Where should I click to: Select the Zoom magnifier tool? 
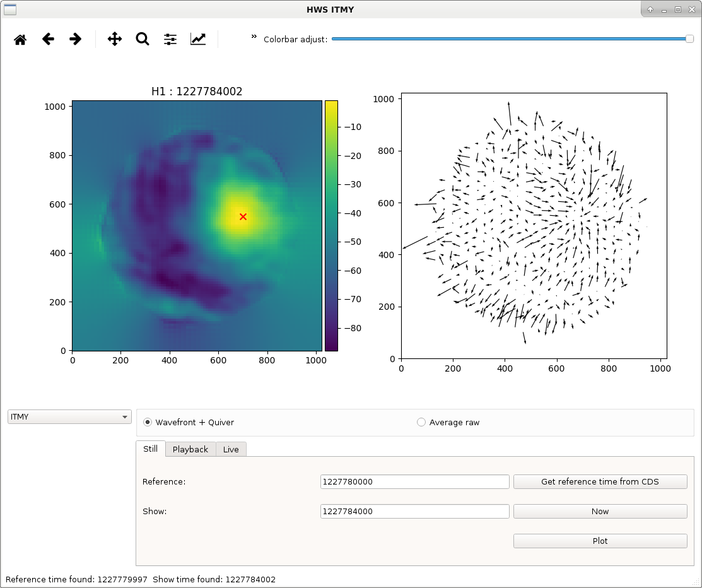(x=143, y=39)
